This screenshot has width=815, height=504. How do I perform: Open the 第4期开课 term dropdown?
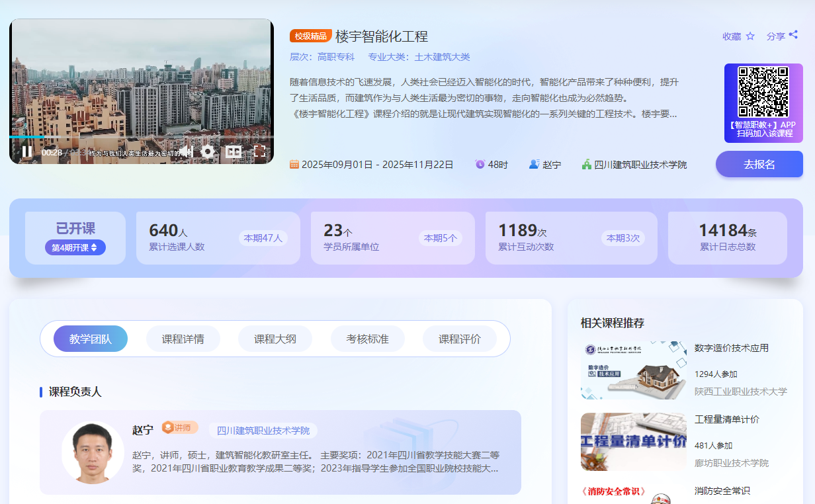click(75, 247)
